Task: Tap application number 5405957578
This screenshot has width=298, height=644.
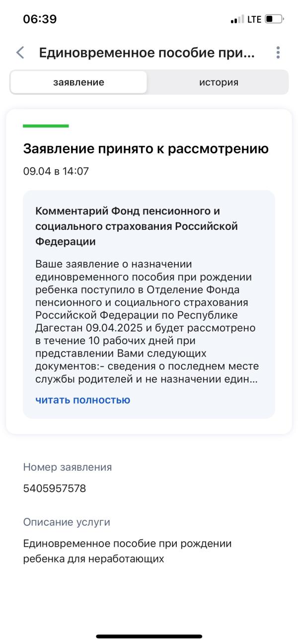Action: pos(55,489)
